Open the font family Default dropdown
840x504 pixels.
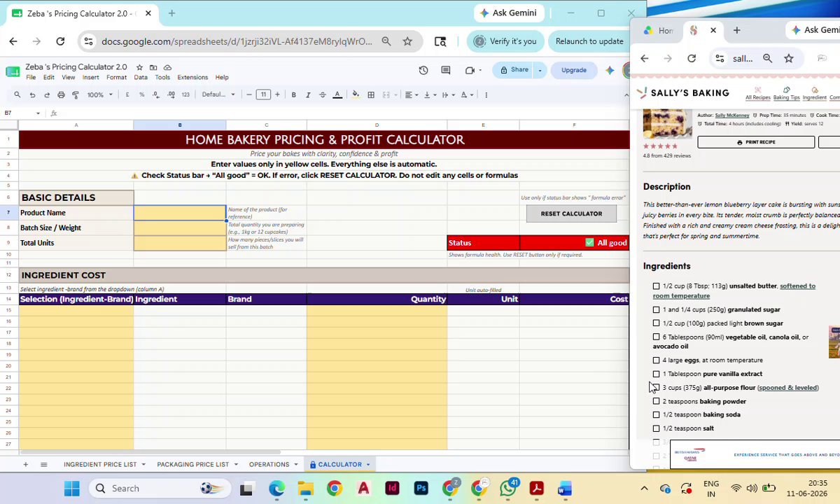point(218,94)
